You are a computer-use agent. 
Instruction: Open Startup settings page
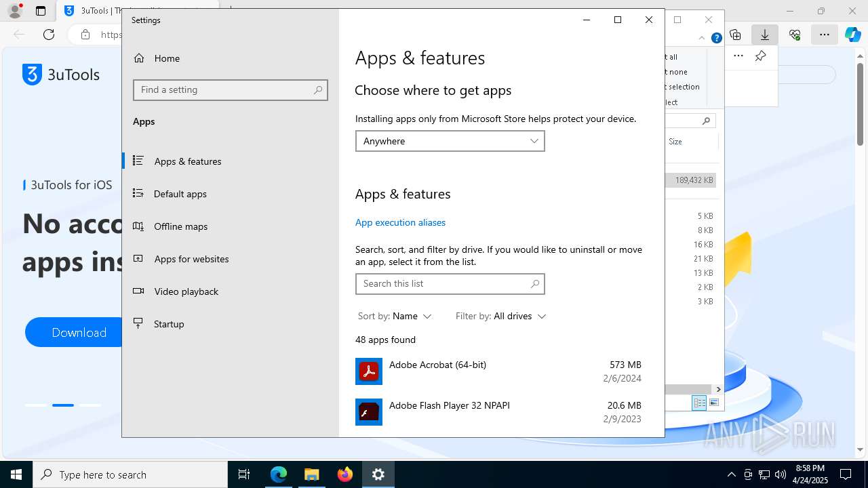(230, 324)
